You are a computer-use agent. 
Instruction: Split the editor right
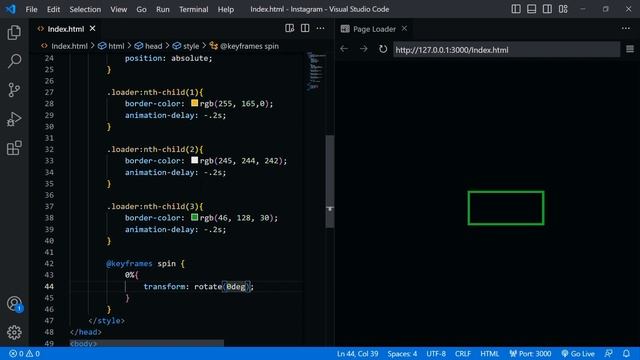(x=305, y=28)
